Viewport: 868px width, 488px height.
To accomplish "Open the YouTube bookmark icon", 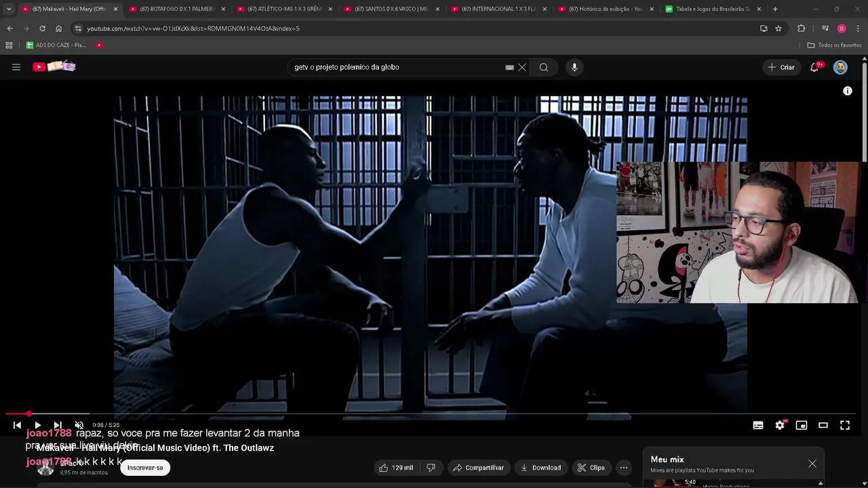I will pyautogui.click(x=100, y=45).
